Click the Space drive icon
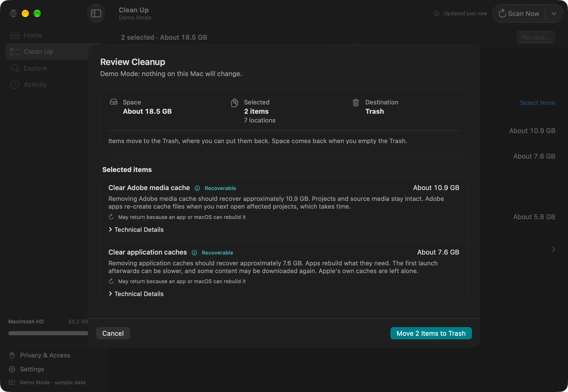Viewport: 568px width, 392px height. point(114,102)
